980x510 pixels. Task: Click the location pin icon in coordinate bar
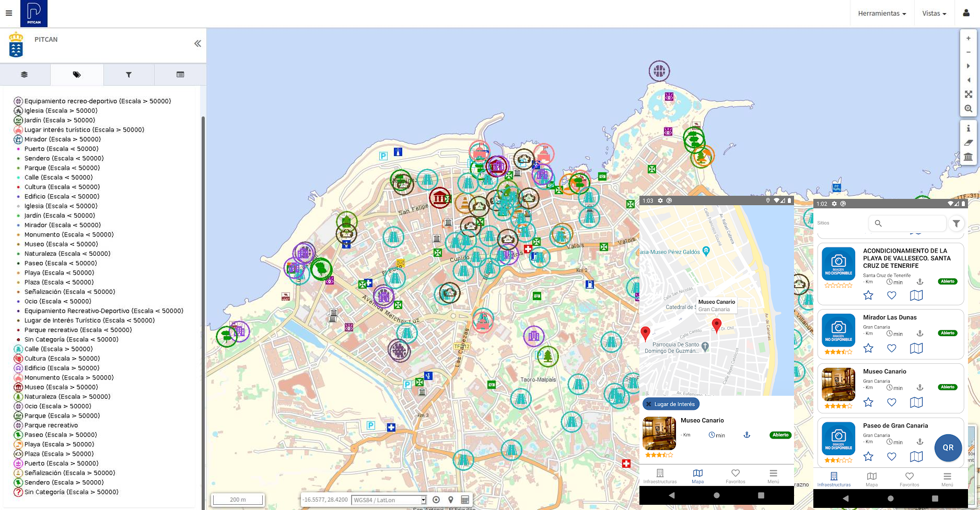450,500
